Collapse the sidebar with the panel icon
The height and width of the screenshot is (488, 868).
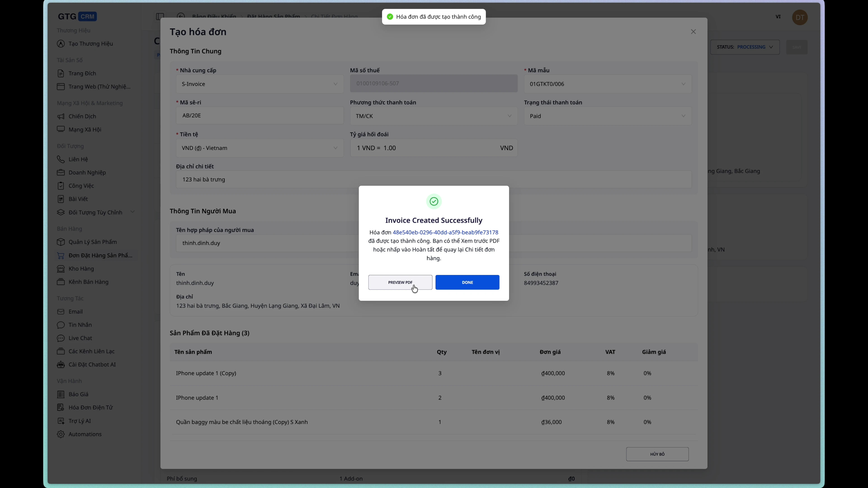click(x=160, y=16)
